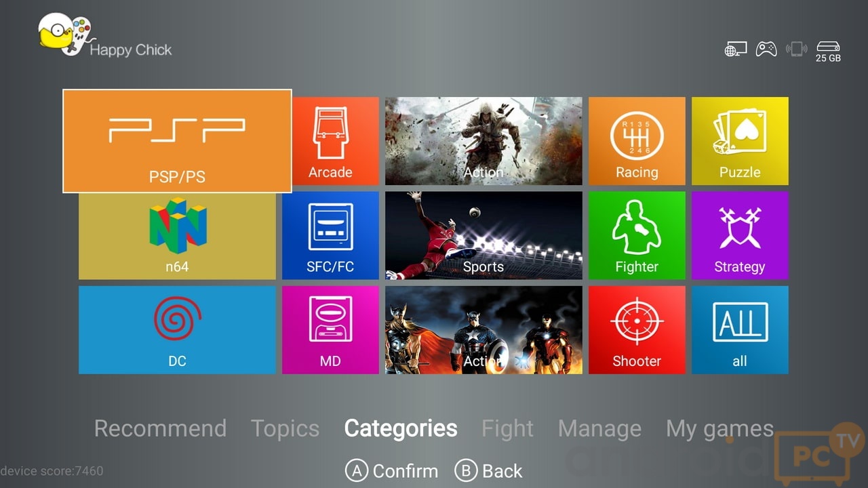Viewport: 868px width, 488px height.
Task: Show all games with the 'all' tile
Action: [x=740, y=330]
